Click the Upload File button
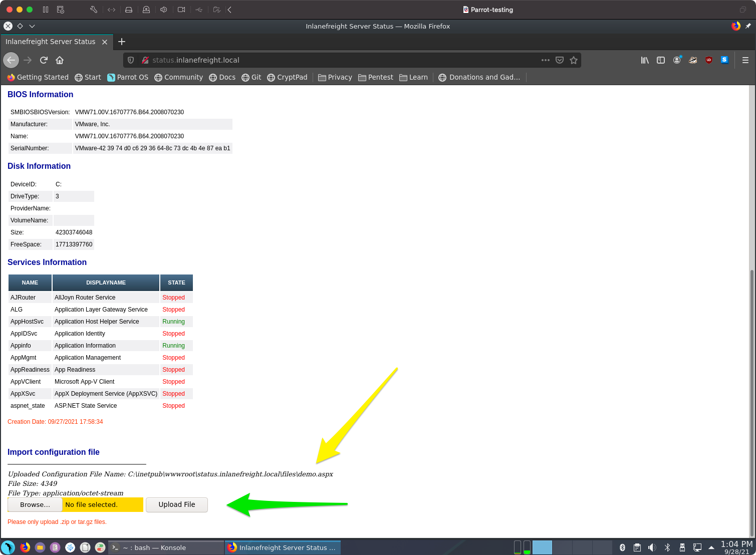This screenshot has width=756, height=555. [177, 505]
